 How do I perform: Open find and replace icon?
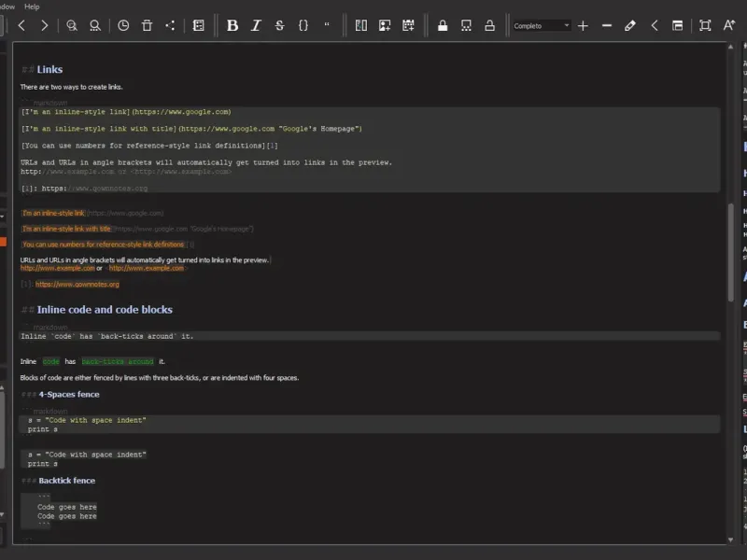tap(95, 25)
